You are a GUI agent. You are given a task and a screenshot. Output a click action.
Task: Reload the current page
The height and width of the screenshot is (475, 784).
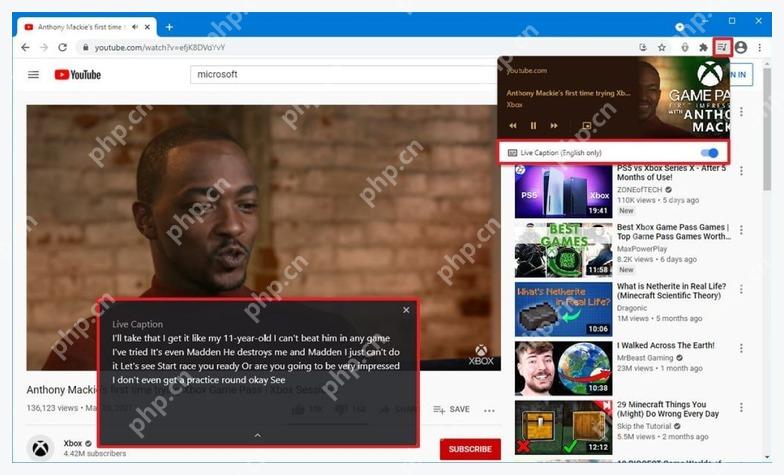coord(62,48)
